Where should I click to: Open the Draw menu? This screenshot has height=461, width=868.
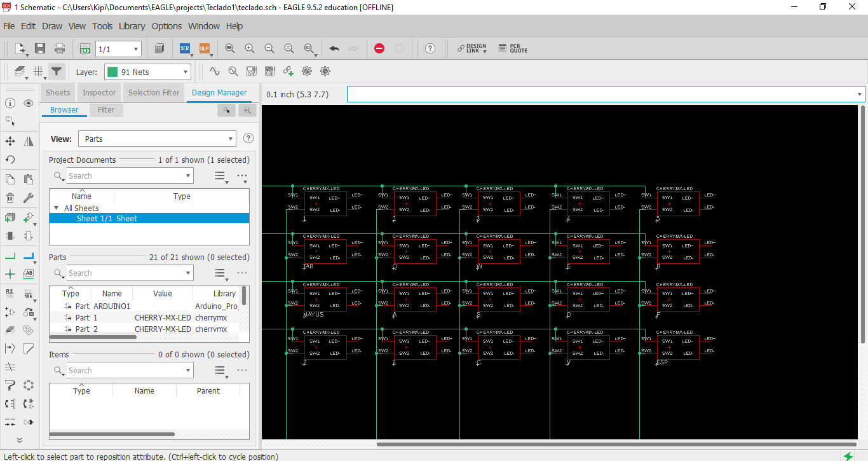pos(52,26)
